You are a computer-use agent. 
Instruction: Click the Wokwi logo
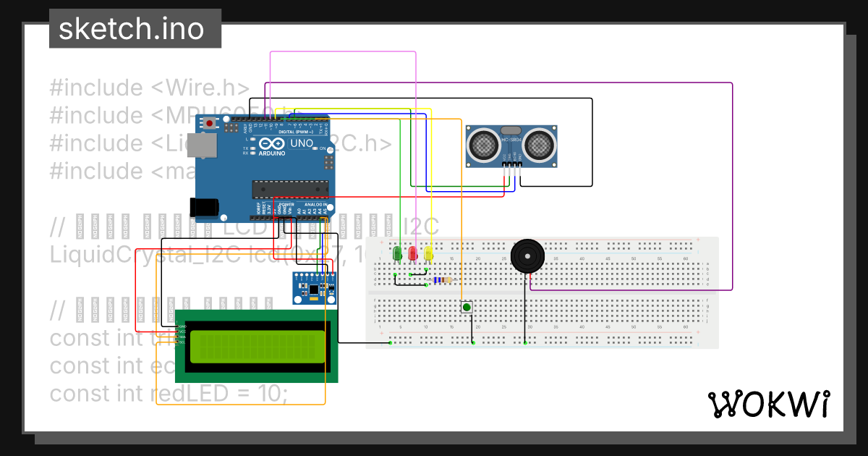769,404
